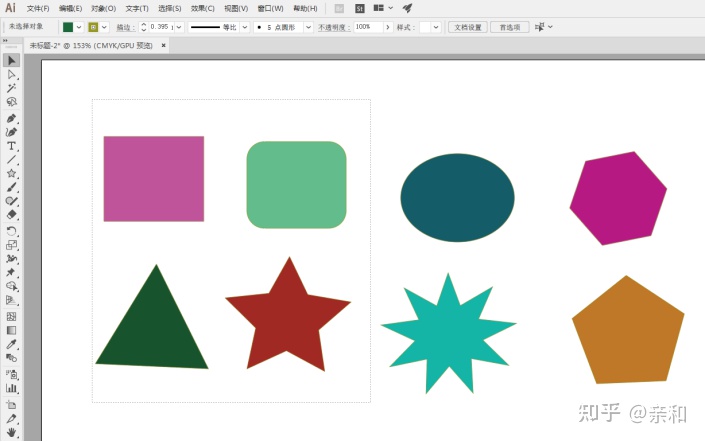Viewport: 705px width, 442px height.
Task: Select the Rotate tool
Action: [x=12, y=231]
